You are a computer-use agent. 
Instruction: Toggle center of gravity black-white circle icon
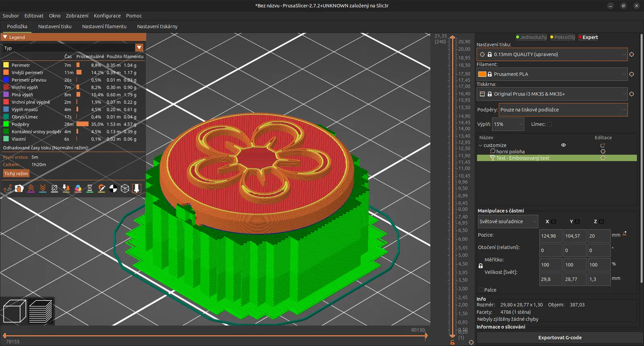114,189
